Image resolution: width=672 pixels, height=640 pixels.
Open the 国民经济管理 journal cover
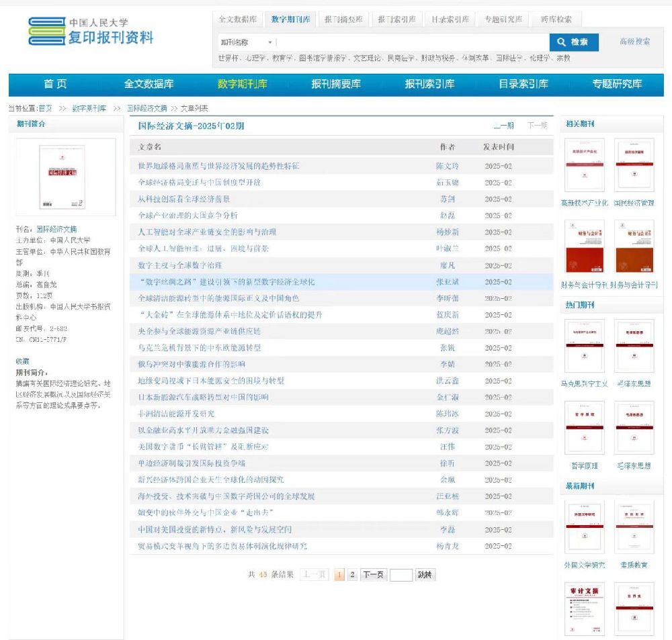634,165
